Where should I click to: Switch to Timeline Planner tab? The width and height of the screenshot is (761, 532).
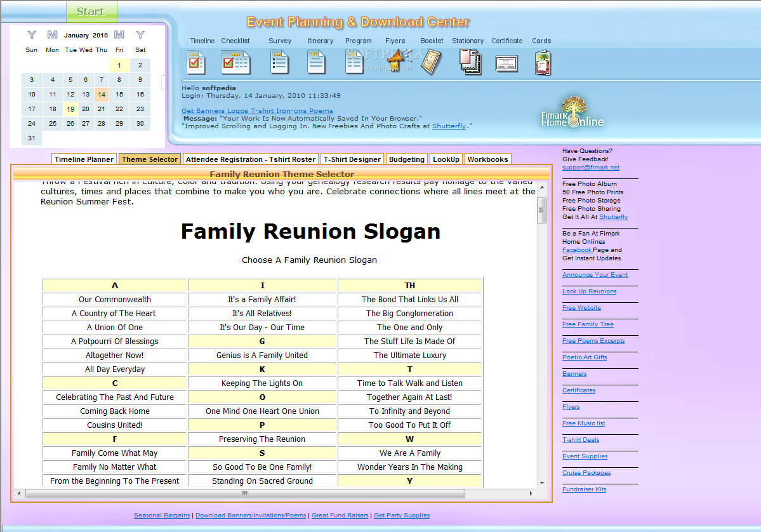pyautogui.click(x=84, y=159)
